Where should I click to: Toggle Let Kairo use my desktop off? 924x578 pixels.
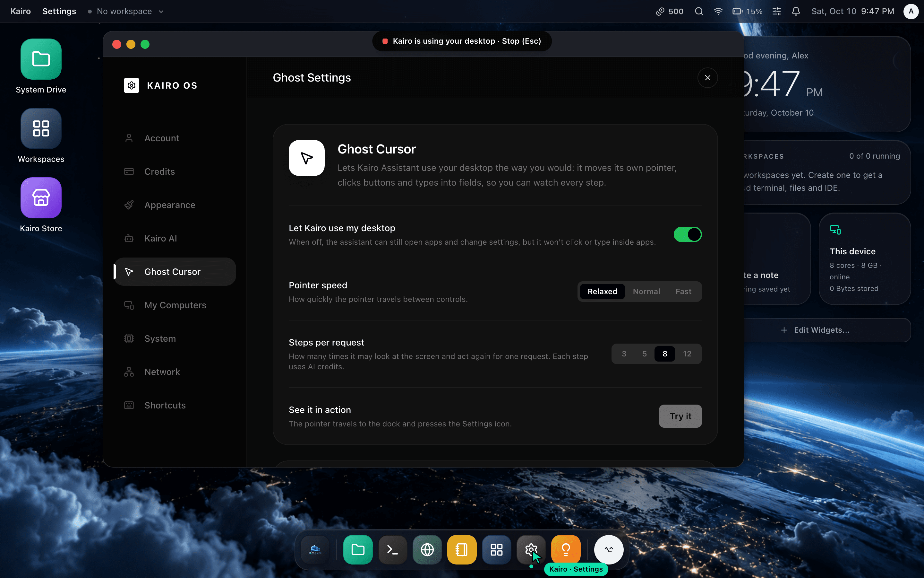[x=688, y=234]
